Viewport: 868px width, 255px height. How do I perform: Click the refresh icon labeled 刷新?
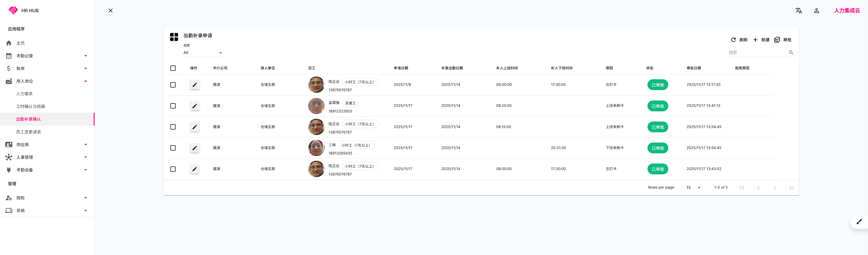pyautogui.click(x=733, y=40)
